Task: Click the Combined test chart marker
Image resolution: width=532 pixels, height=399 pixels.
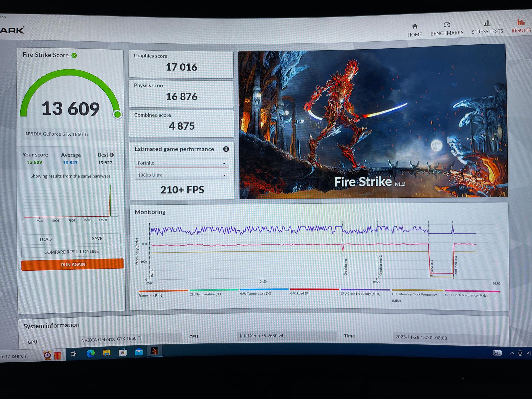Action: (456, 266)
